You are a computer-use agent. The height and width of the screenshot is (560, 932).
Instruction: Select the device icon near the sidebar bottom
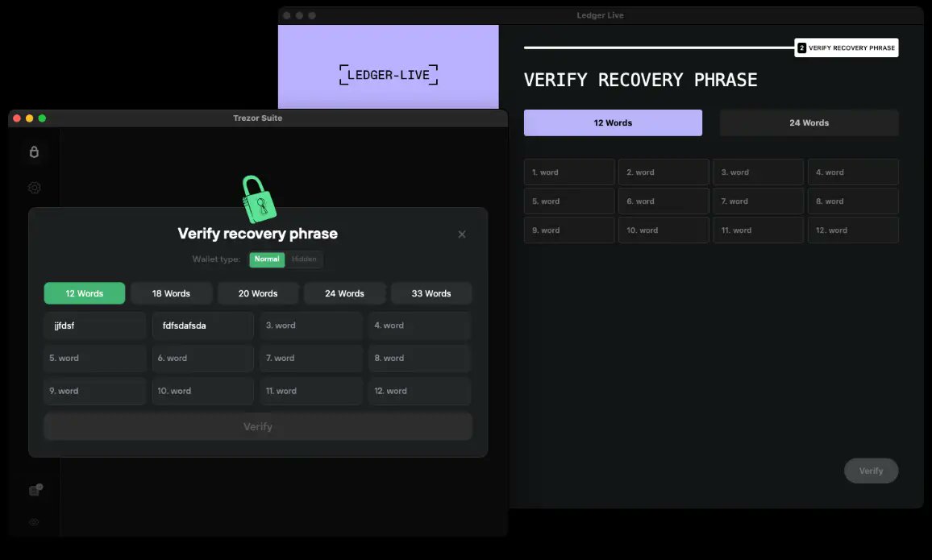click(x=34, y=489)
